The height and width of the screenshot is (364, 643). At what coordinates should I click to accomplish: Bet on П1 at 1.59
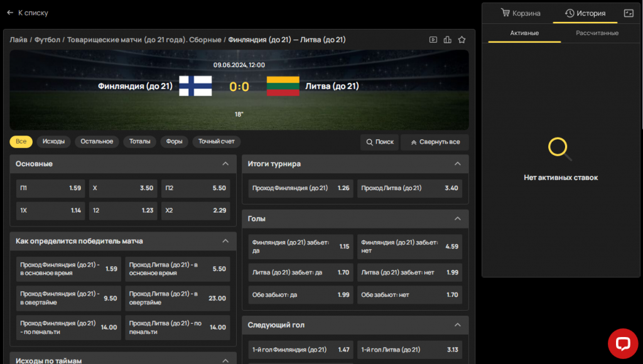click(50, 188)
